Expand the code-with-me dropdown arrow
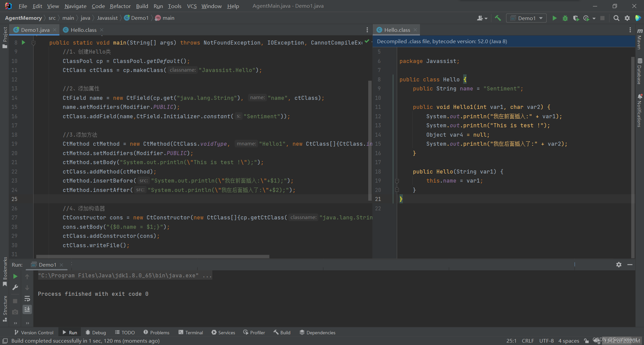Viewport: 644px width, 345px height. 486,18
